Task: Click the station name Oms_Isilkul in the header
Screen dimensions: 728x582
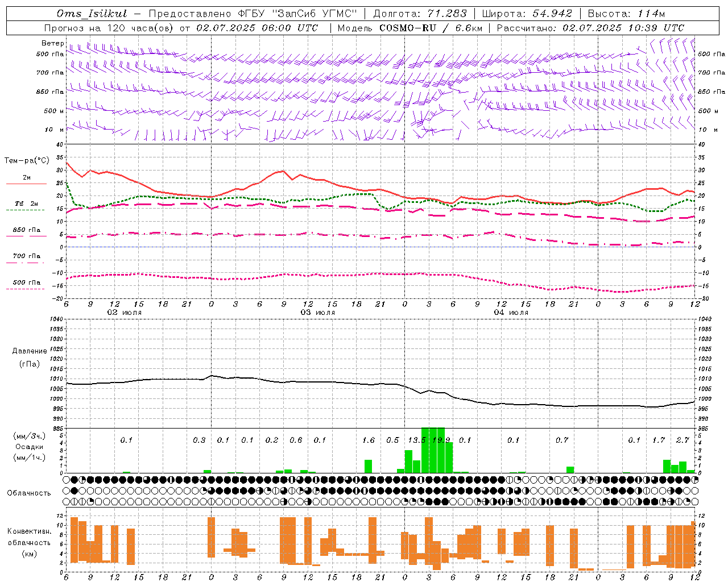Action: 92,14
